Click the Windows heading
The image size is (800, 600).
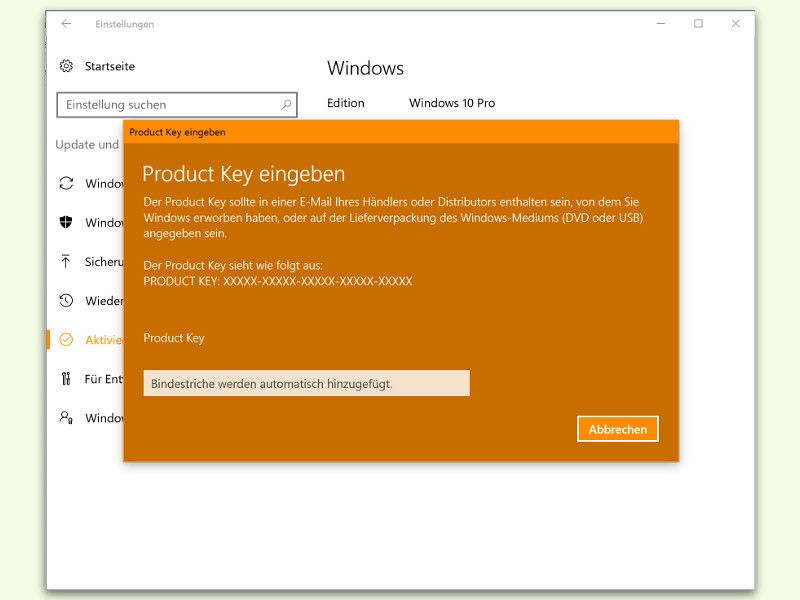365,68
